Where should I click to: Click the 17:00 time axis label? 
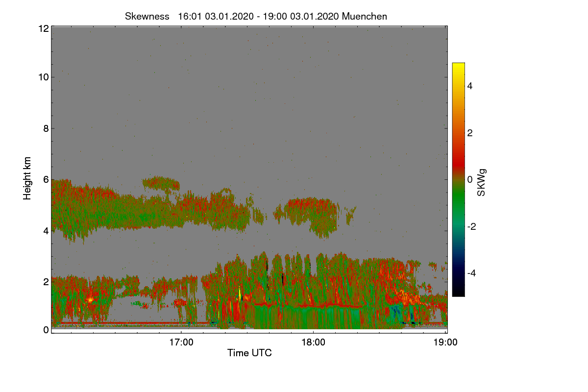point(181,343)
